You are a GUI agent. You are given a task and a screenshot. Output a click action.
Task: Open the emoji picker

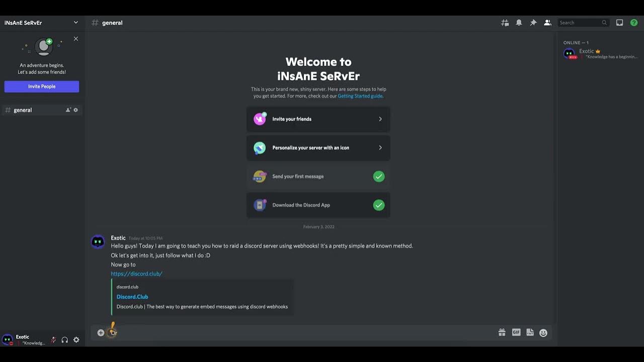(x=543, y=332)
